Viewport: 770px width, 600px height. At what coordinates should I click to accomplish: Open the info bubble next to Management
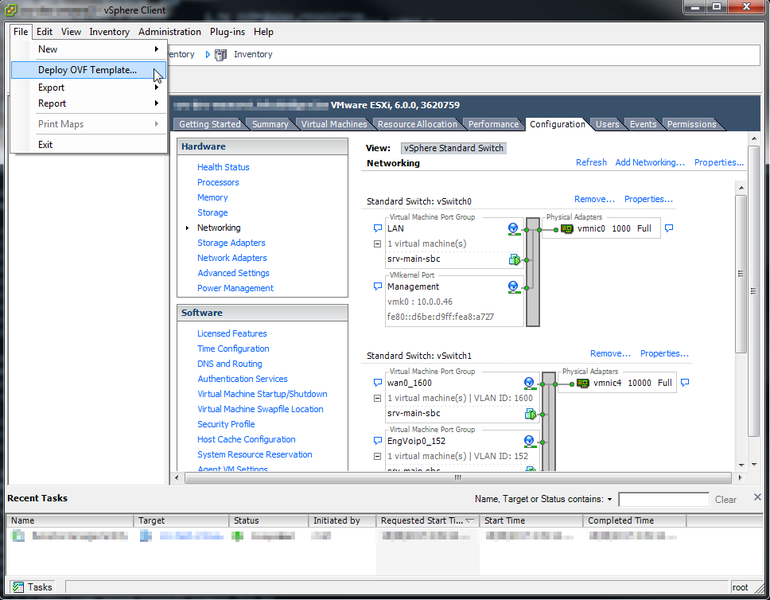378,286
